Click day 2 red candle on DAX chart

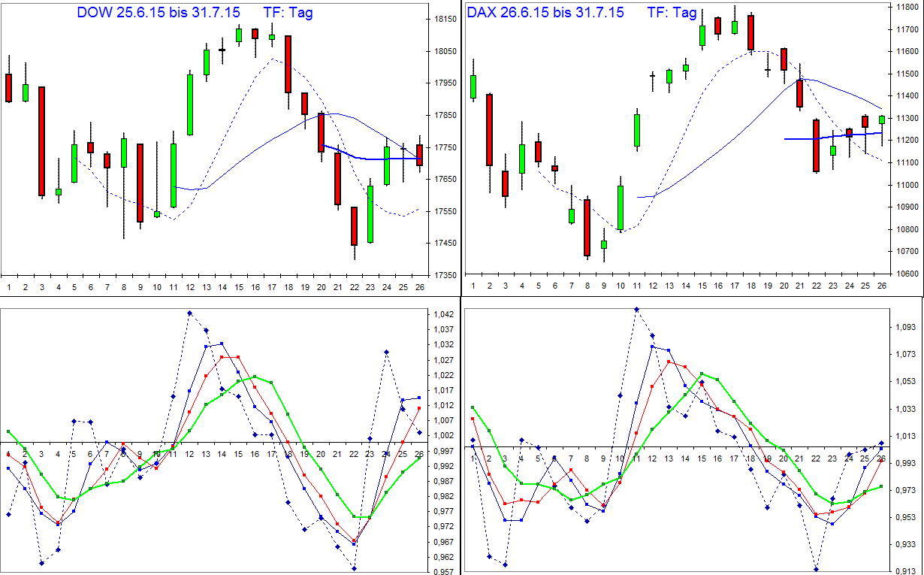coord(489,130)
